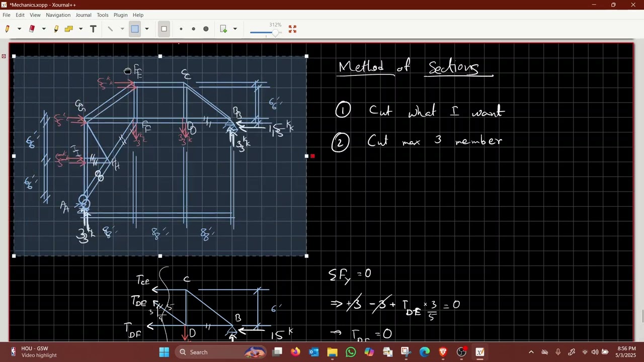Viewport: 644px width, 362px height.
Task: Choose the fine line thickness dot
Action: pyautogui.click(x=181, y=29)
